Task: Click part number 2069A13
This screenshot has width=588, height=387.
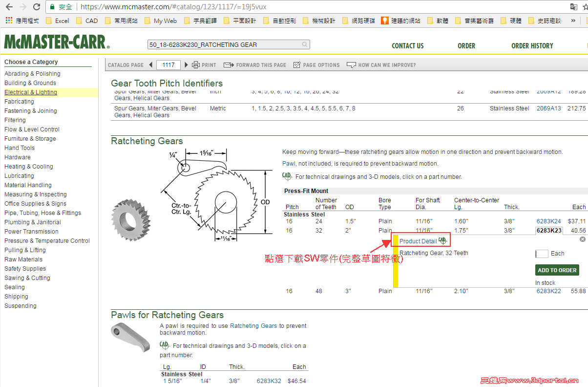Action: click(x=549, y=108)
